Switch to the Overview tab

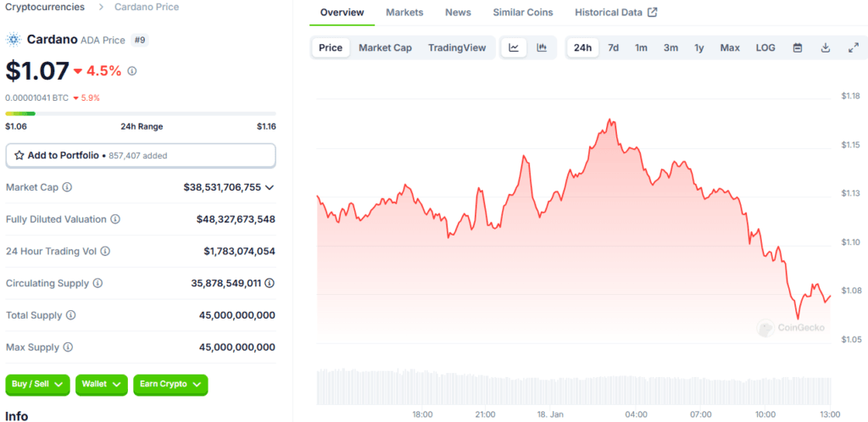click(x=342, y=12)
